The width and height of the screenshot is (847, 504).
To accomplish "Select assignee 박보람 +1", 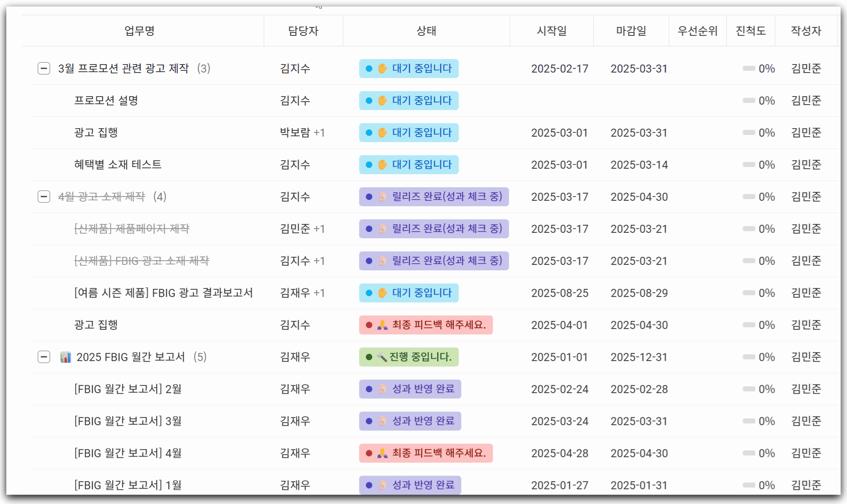I will [302, 132].
